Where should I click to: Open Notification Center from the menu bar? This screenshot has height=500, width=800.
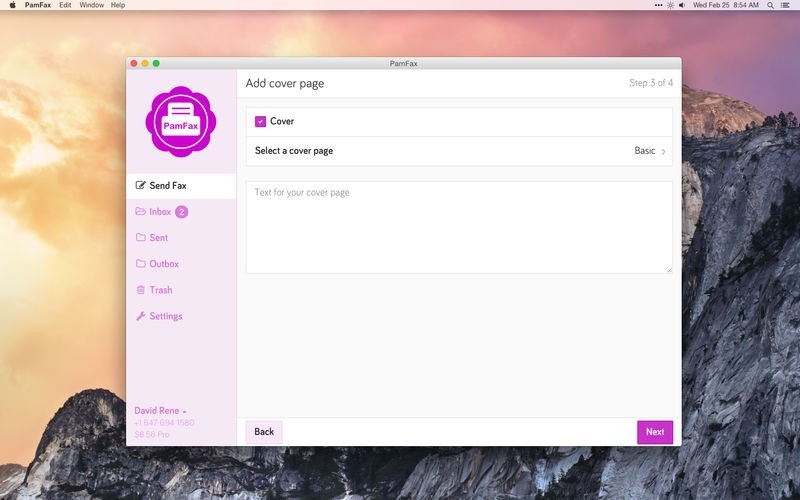click(786, 5)
